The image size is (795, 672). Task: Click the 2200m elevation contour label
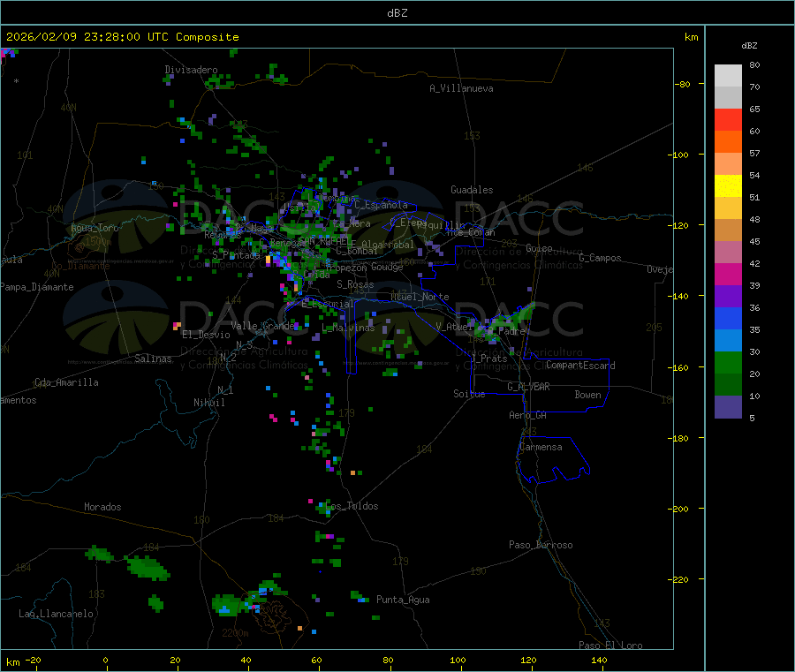(235, 633)
